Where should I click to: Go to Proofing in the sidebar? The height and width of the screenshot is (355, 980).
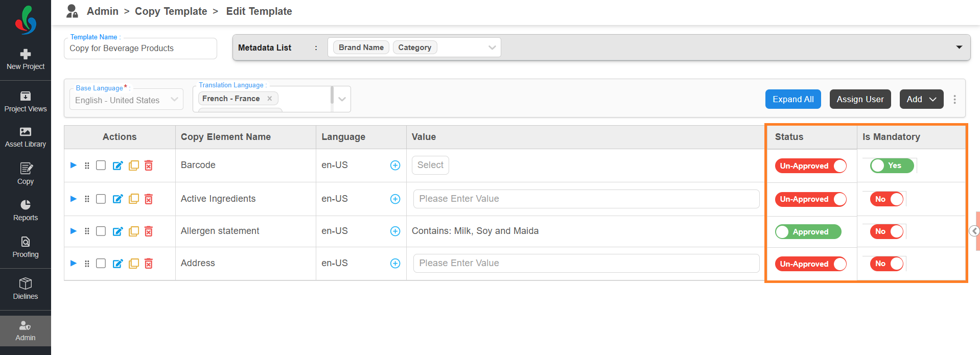(x=26, y=247)
